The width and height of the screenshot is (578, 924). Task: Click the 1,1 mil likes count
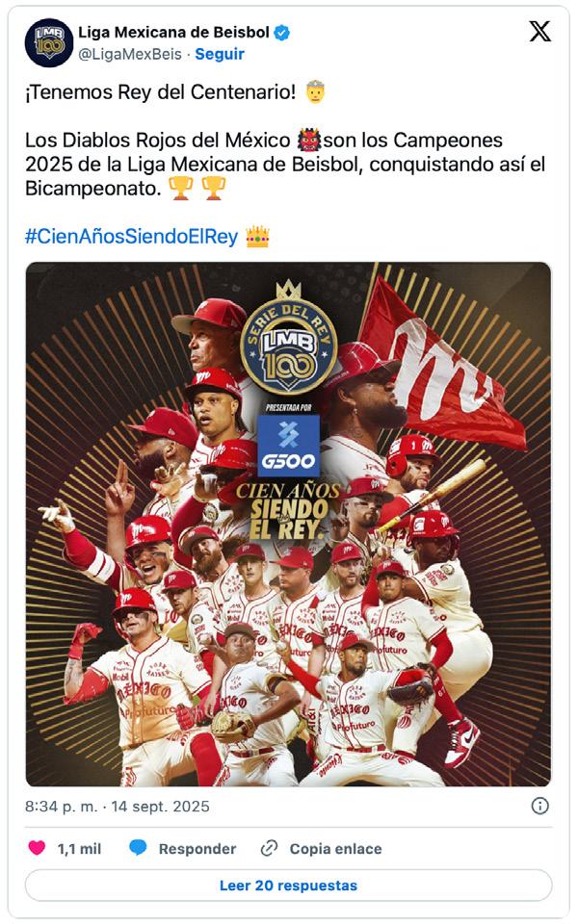[x=79, y=849]
